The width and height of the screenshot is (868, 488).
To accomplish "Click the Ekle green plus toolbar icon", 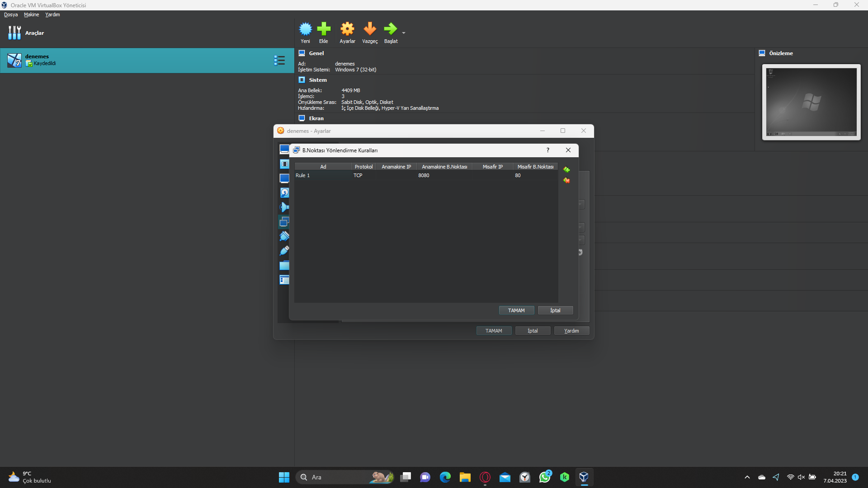I will [x=324, y=29].
